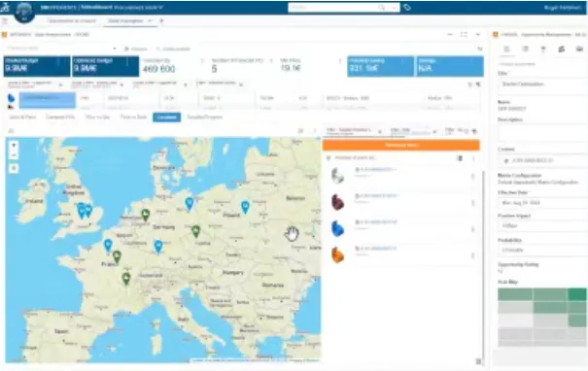Open the dashboard list icon below the logo
The height and width of the screenshot is (371, 588).
pos(5,21)
